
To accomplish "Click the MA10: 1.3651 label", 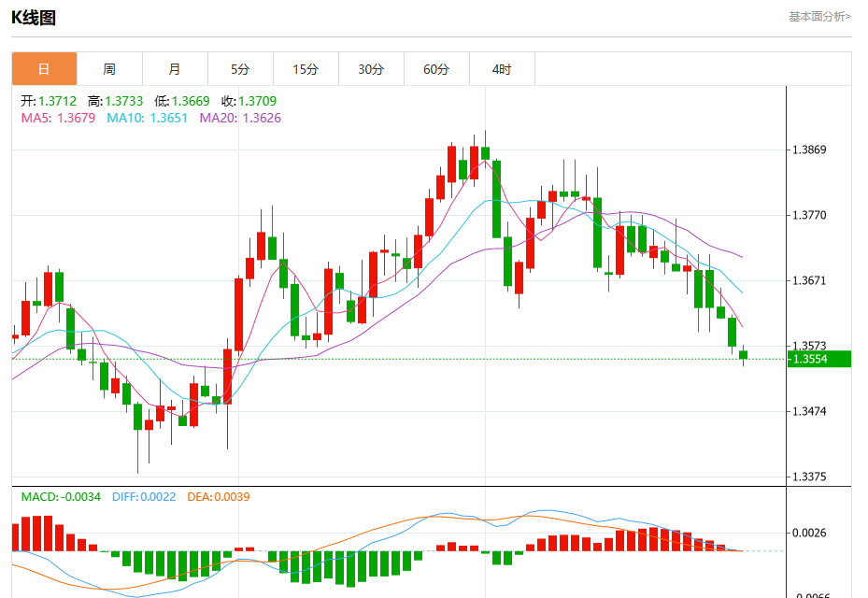I will pos(148,118).
